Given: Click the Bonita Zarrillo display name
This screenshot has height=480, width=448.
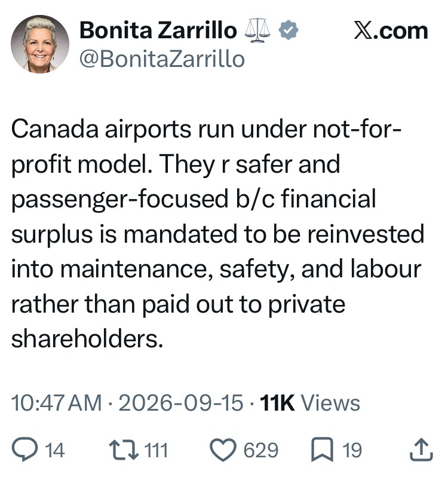Looking at the screenshot, I should pos(158,30).
